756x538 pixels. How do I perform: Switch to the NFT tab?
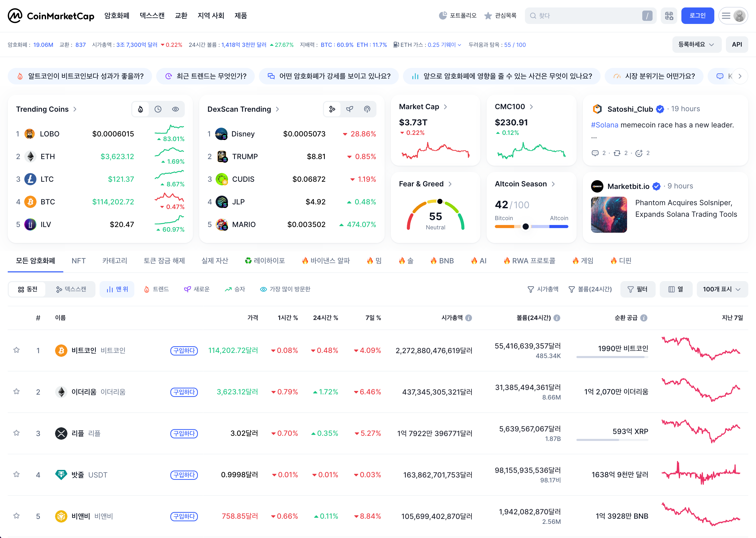point(78,261)
